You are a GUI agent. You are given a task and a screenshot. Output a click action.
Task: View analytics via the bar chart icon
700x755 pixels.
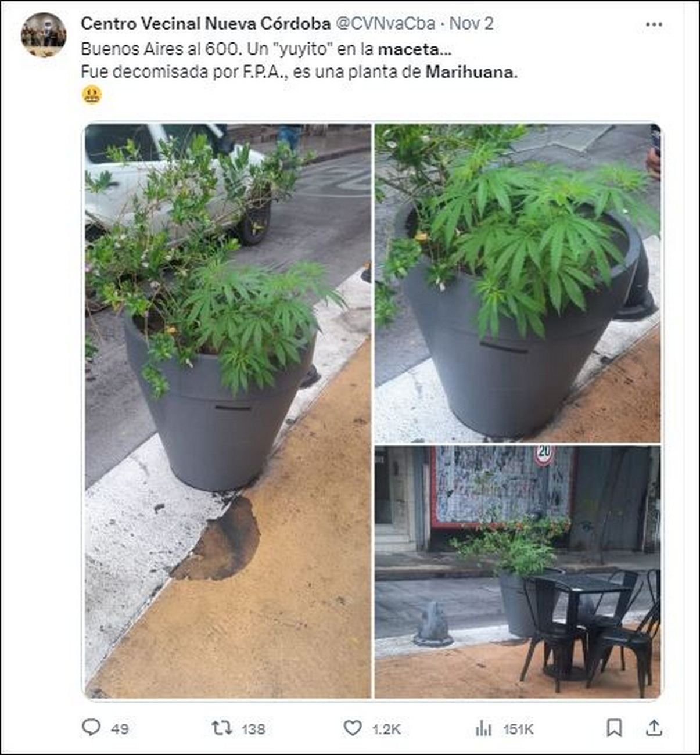pos(483,728)
